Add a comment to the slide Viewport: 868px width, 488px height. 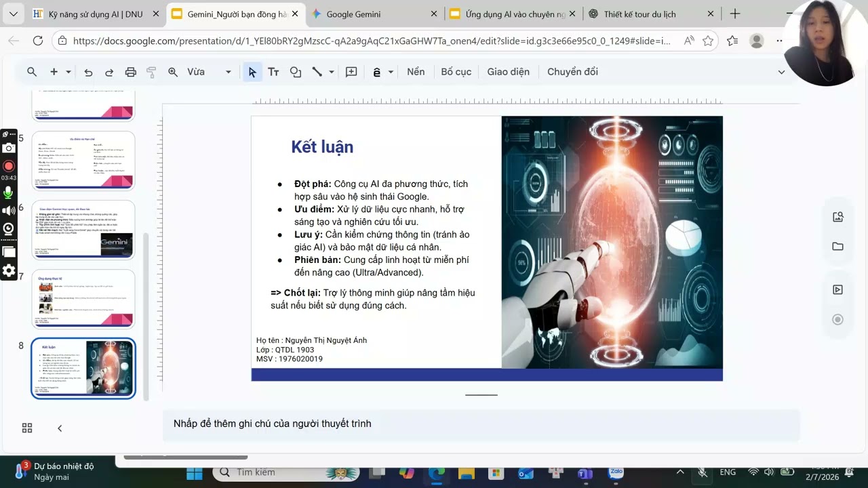tap(351, 72)
